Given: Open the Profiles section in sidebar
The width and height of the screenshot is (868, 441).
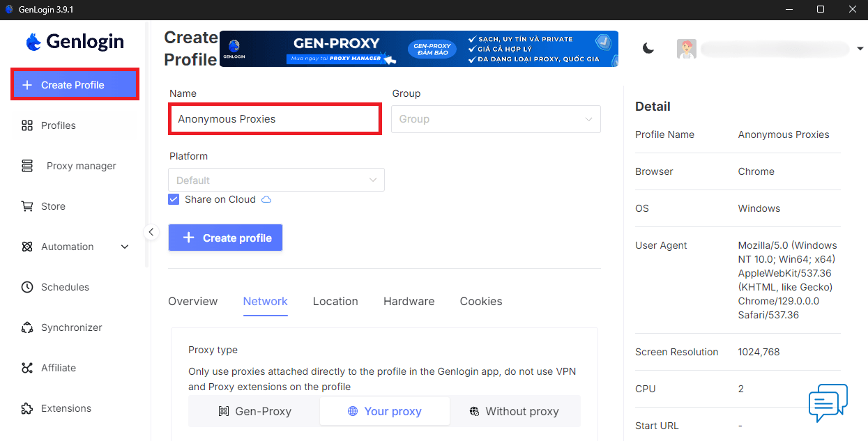Looking at the screenshot, I should pyautogui.click(x=58, y=125).
